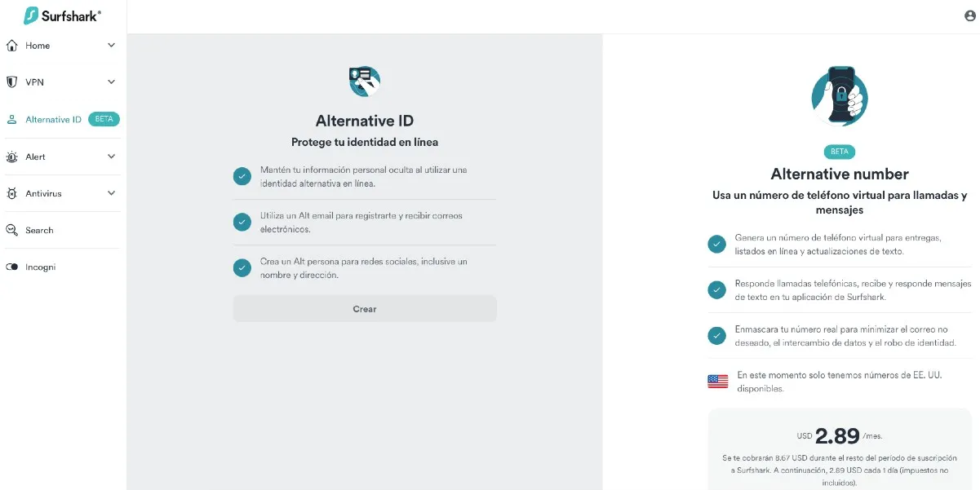Click the Alert siren icon in sidebar
This screenshot has height=490, width=980.
12,157
